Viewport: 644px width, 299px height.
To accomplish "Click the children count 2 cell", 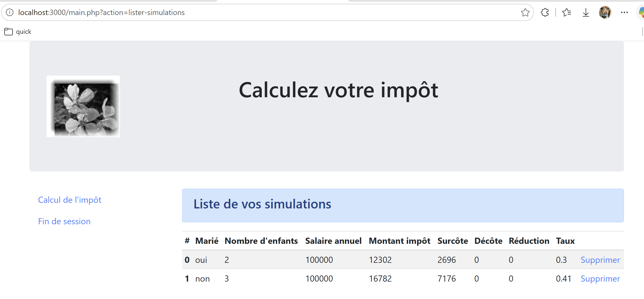I will (x=227, y=260).
